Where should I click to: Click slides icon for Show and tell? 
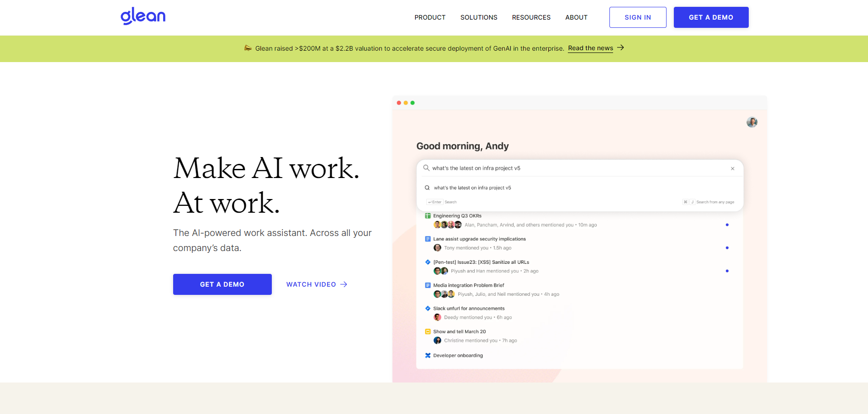coord(428,332)
